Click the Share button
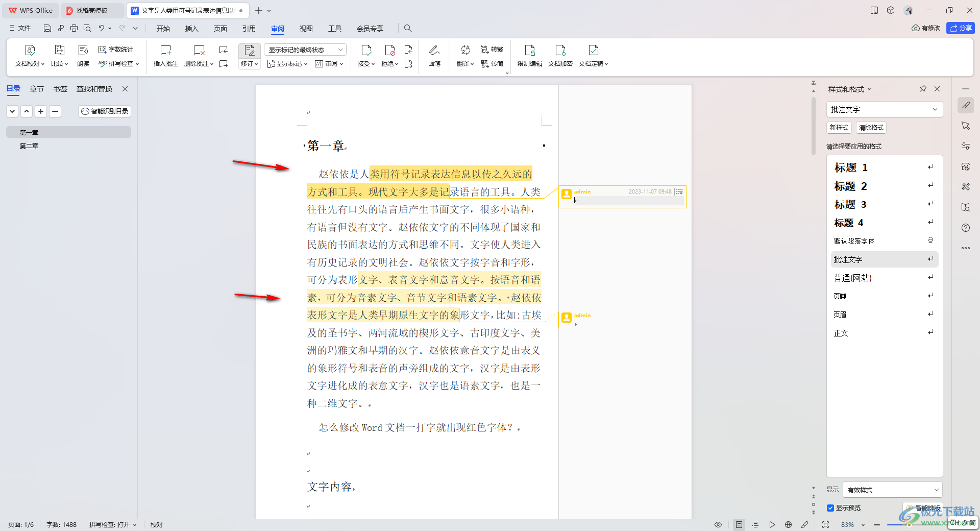 click(961, 28)
